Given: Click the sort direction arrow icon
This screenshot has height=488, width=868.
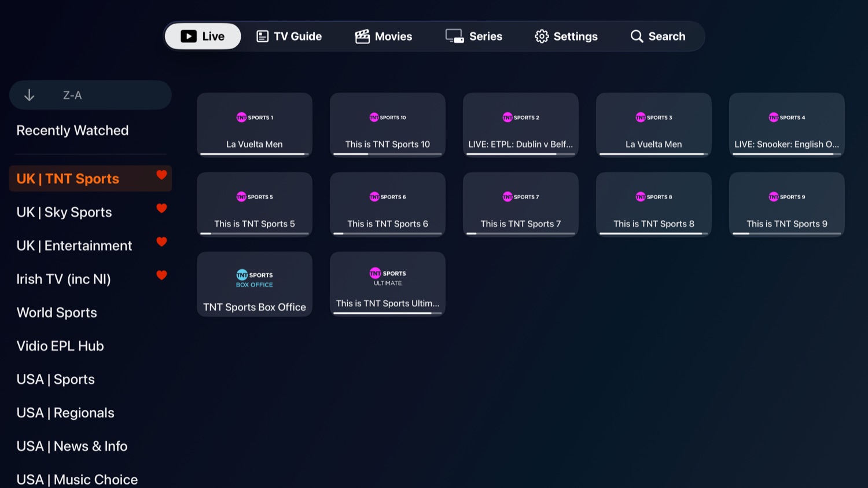Looking at the screenshot, I should 29,96.
